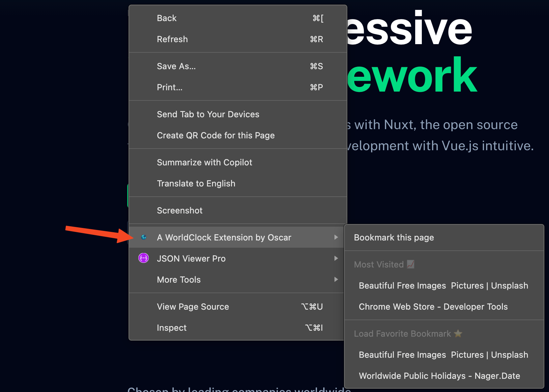Open the Worldwide Public Holidays Nager.Date bookmark
Image resolution: width=549 pixels, height=392 pixels.
coord(439,376)
